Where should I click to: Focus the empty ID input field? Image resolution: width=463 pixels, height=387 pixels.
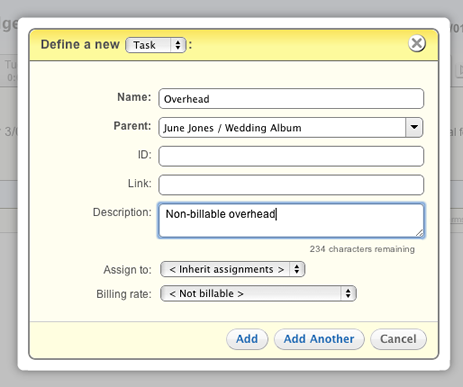tap(291, 156)
